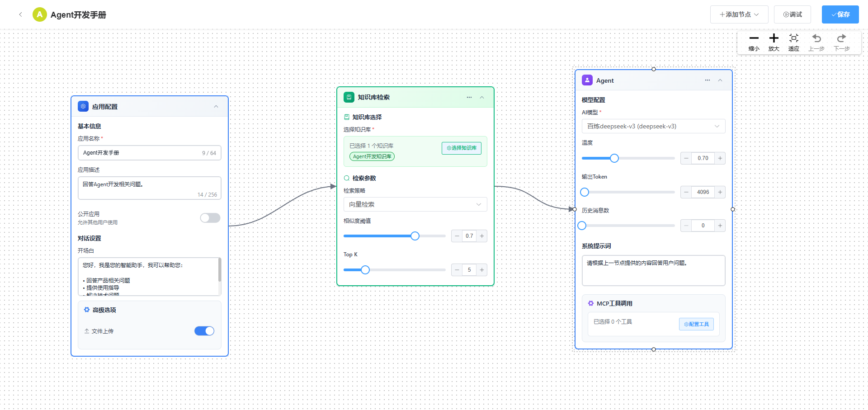The image size is (868, 410).
Task: Open the three-dot menu on 知识库检索 node
Action: [469, 97]
